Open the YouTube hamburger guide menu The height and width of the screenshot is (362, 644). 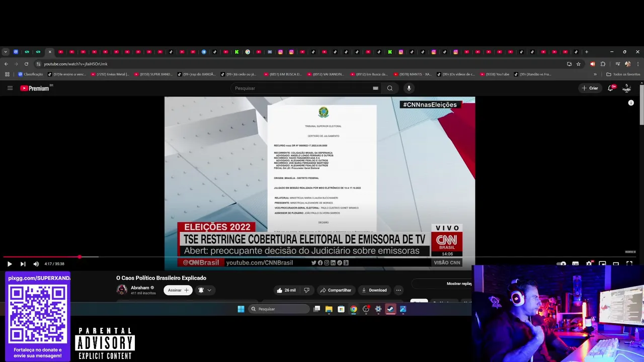pos(10,88)
